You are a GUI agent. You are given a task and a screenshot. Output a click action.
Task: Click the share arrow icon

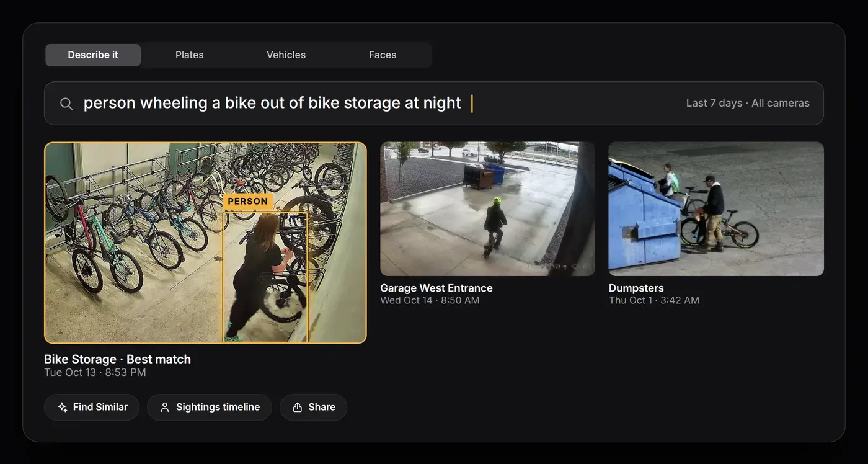coord(298,408)
